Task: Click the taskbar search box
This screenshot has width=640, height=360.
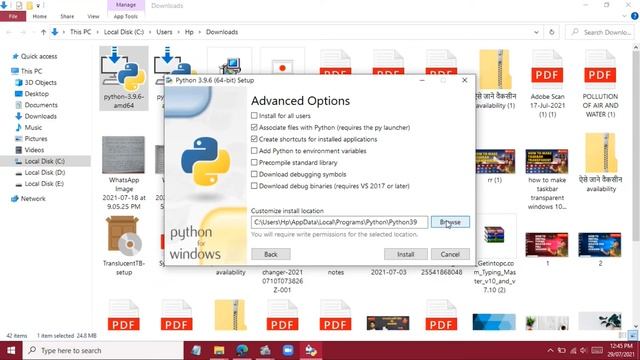Action: point(103,351)
